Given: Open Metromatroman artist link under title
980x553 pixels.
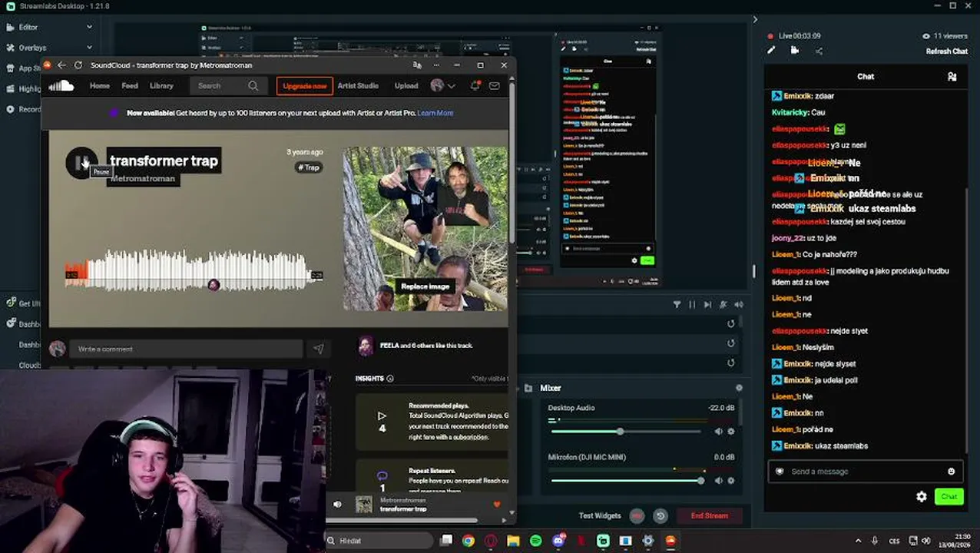Looking at the screenshot, I should pyautogui.click(x=142, y=179).
